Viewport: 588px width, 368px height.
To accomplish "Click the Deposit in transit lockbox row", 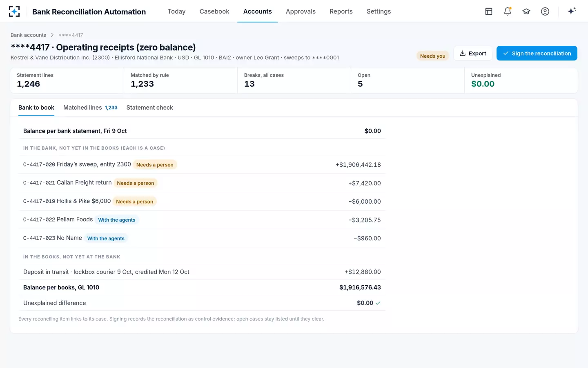I will pos(202,272).
